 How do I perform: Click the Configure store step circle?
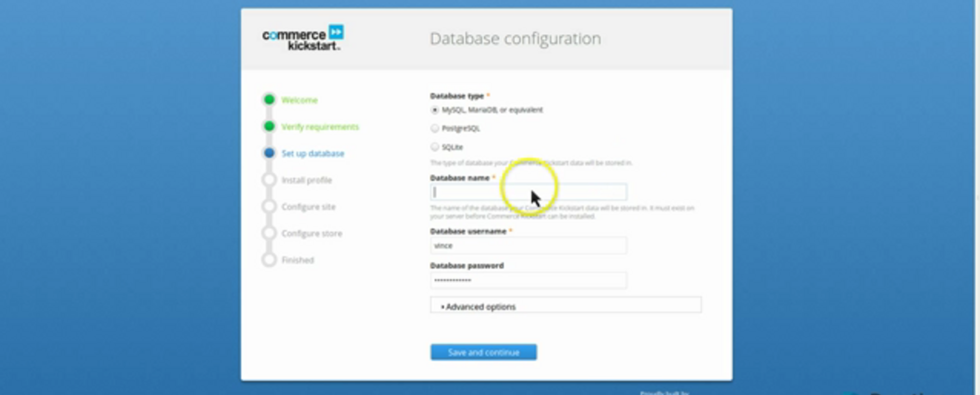(x=269, y=233)
